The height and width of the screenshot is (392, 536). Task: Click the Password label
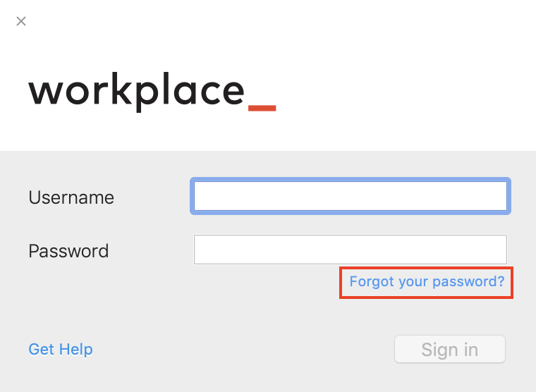coord(68,251)
